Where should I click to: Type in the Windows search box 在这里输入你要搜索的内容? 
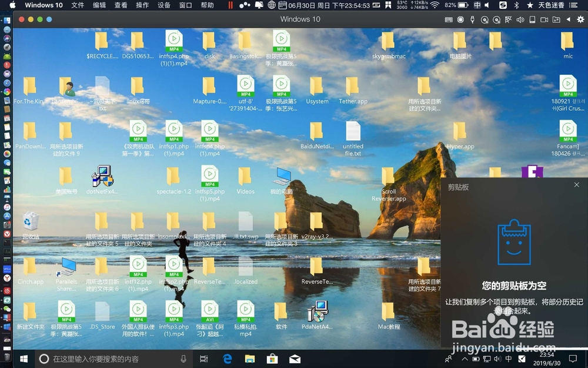112,359
